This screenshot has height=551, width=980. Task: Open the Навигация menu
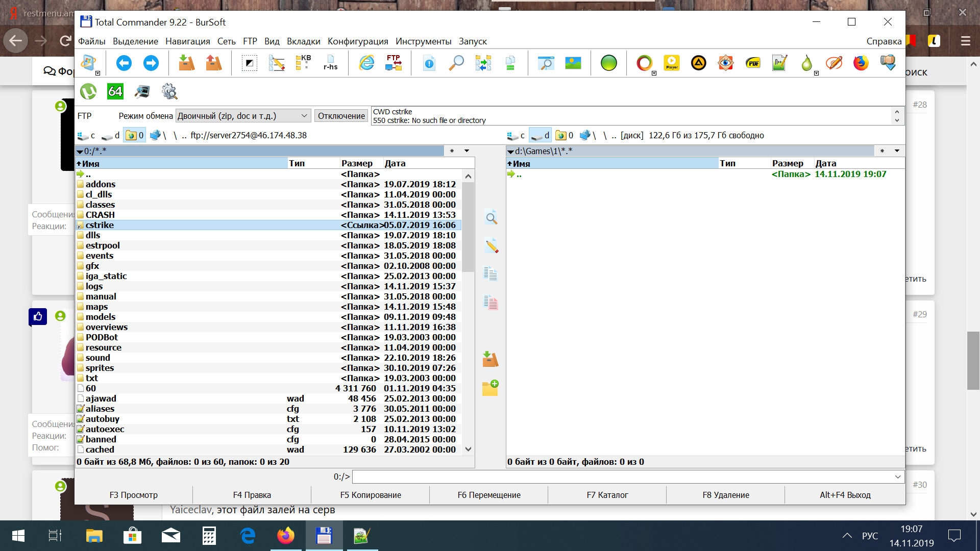187,41
